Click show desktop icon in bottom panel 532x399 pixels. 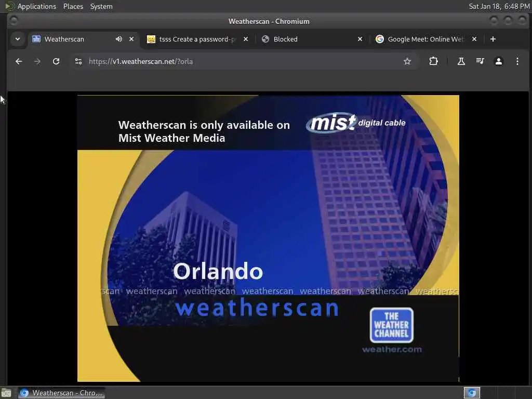(x=6, y=393)
